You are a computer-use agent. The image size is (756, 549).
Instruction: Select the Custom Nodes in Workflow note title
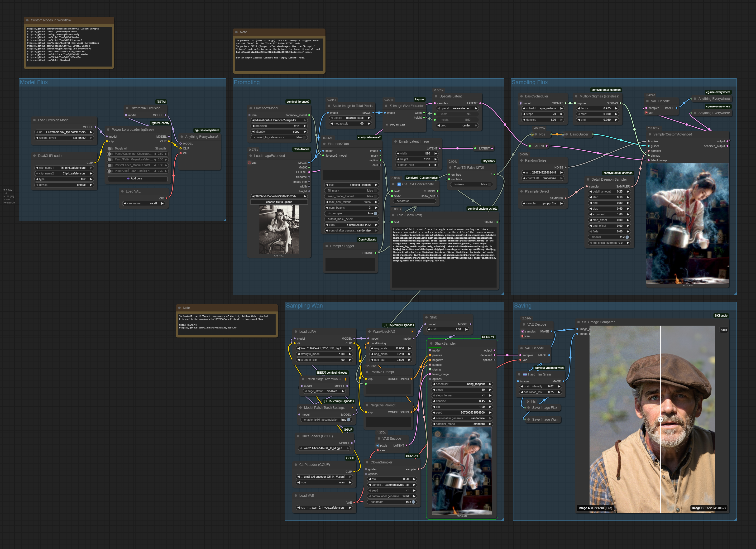tap(51, 20)
